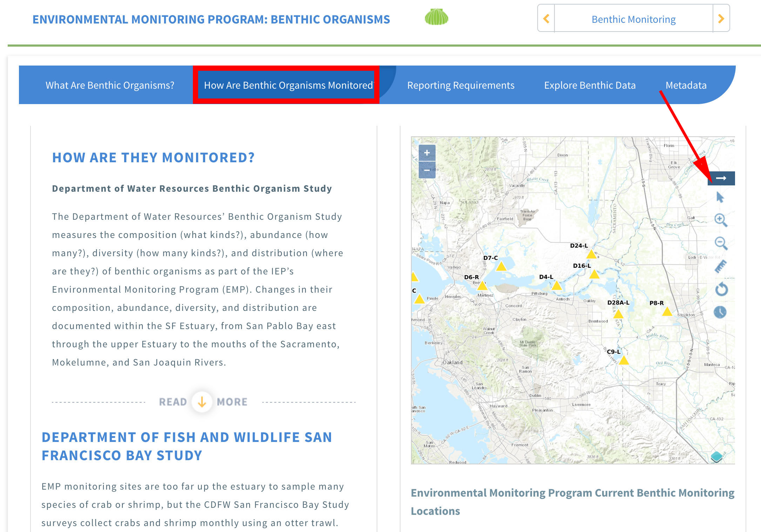Screen dimensions: 761x532
Task: Click the D6-R station triangle marker
Action: tap(483, 286)
